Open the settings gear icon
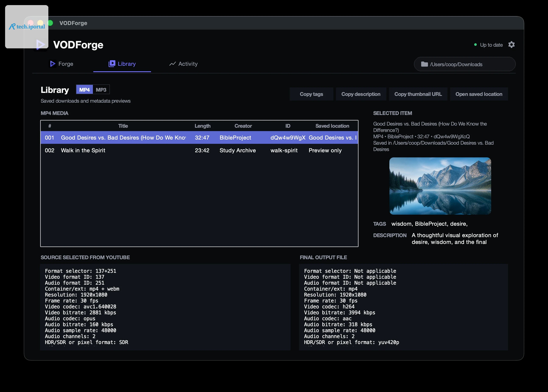Image resolution: width=548 pixels, height=392 pixels. (x=511, y=45)
